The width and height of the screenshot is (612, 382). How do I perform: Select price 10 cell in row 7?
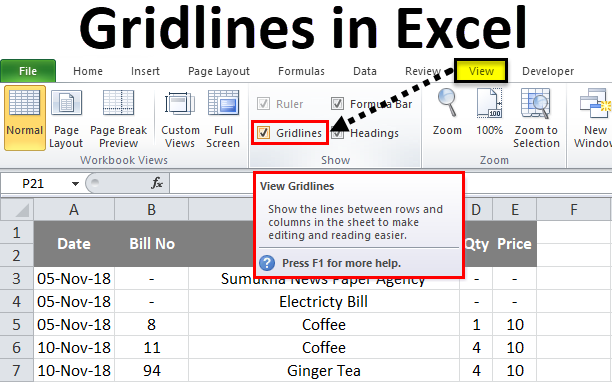point(515,370)
